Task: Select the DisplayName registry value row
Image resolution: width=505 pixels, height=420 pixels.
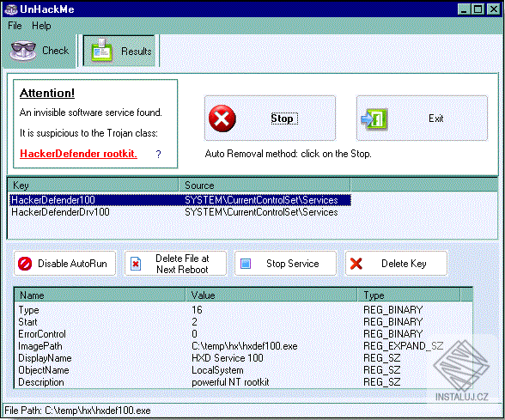Action: tap(243, 358)
